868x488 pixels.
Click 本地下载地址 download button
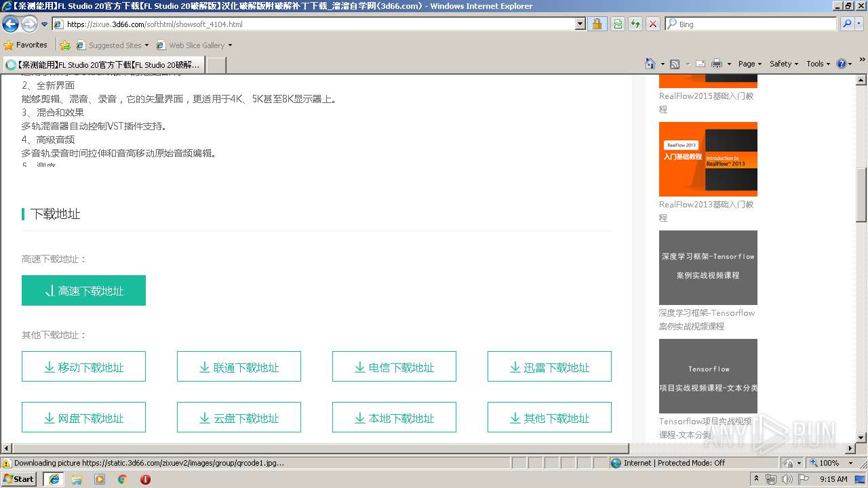point(394,418)
